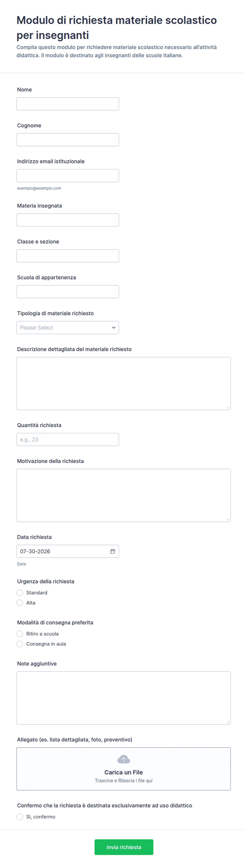Click the Carica un File upload area
245x868 pixels.
pos(124,769)
